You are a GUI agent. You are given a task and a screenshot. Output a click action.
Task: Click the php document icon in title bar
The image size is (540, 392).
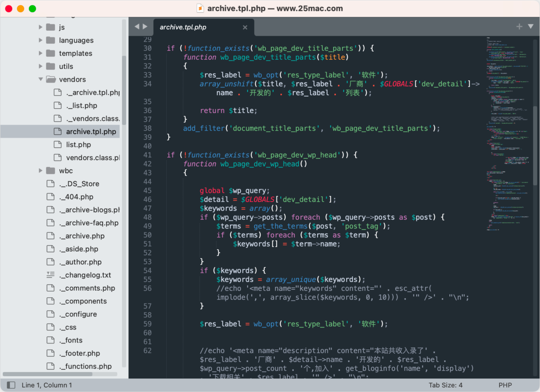coord(200,8)
